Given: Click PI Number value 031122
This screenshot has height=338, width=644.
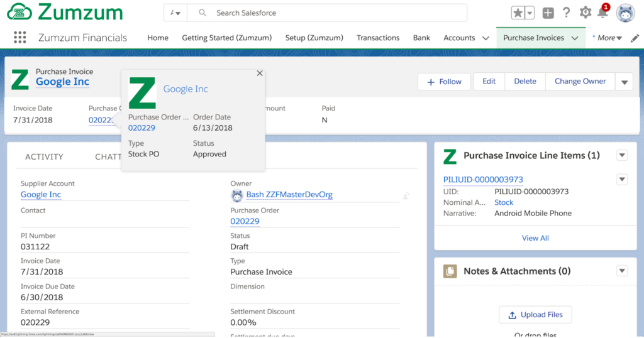Looking at the screenshot, I should coord(35,246).
